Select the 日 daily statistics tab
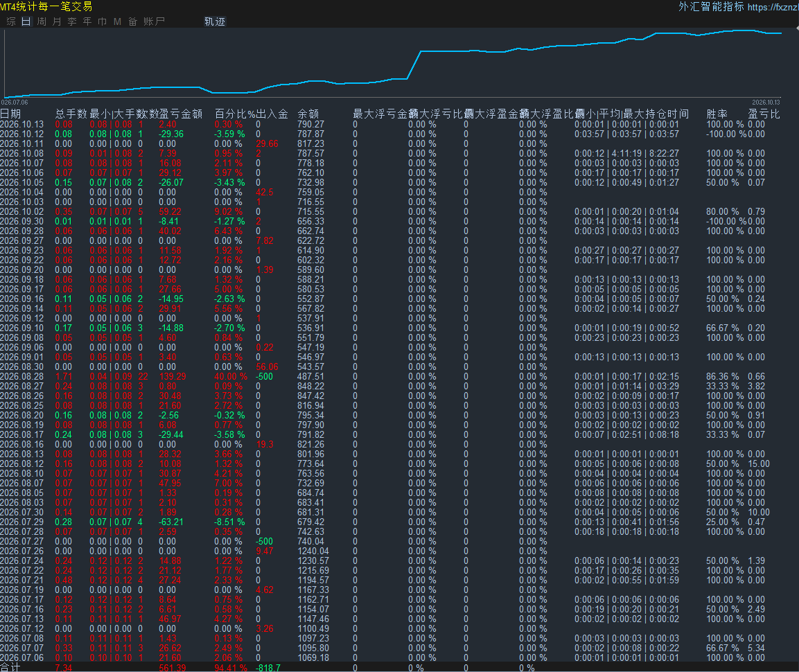The image size is (799, 672). coord(26,21)
